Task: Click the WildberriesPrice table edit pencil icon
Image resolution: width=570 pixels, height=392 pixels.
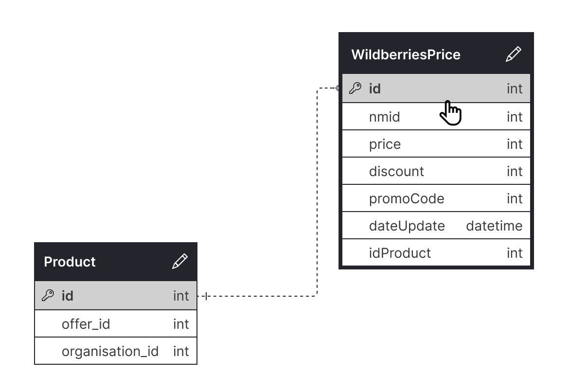Action: [x=513, y=54]
